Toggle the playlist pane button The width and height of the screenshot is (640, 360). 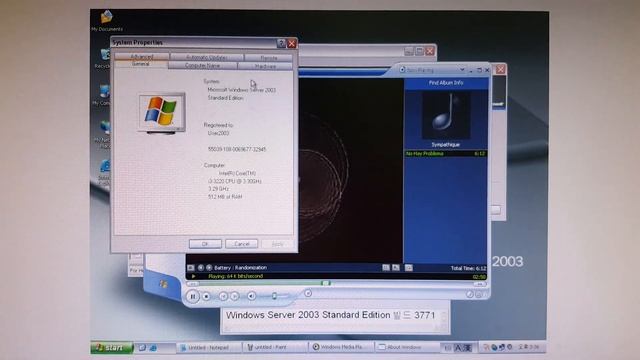409,268
